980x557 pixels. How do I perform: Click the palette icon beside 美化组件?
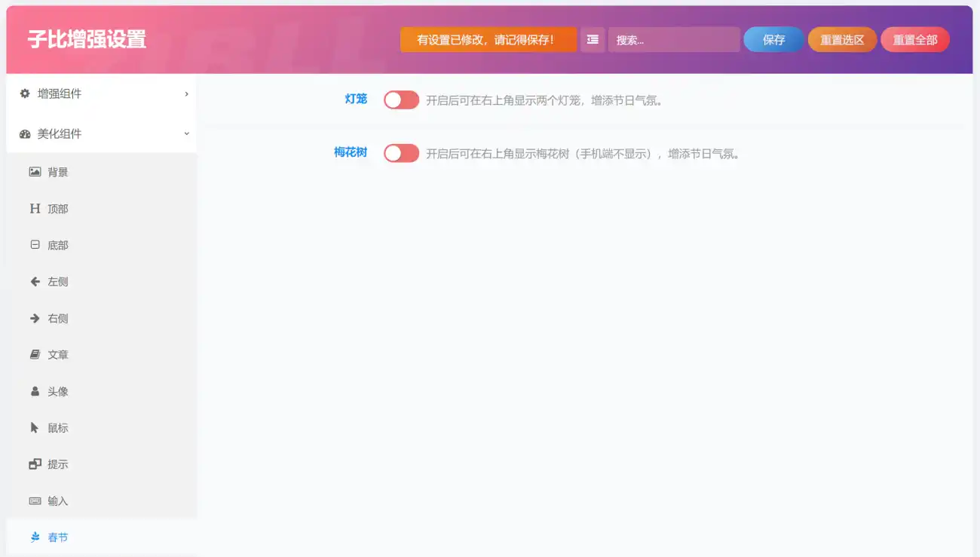(x=25, y=134)
